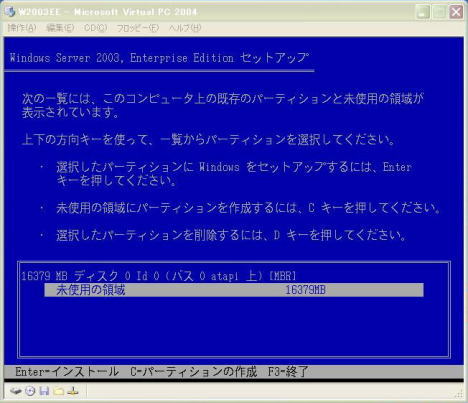Viewport: 468px width, 403px height.
Task: Minimize the Virtual PC window
Action: pos(423,12)
